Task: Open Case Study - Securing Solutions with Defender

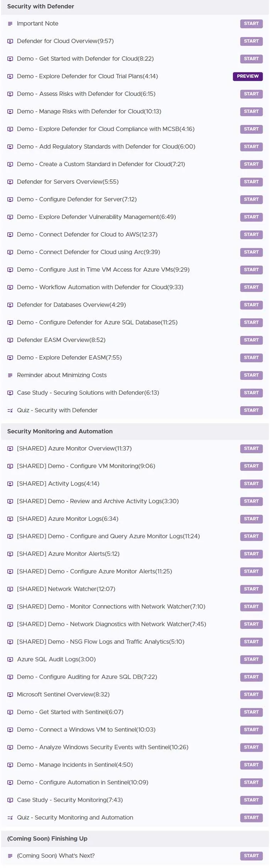Action: point(88,393)
